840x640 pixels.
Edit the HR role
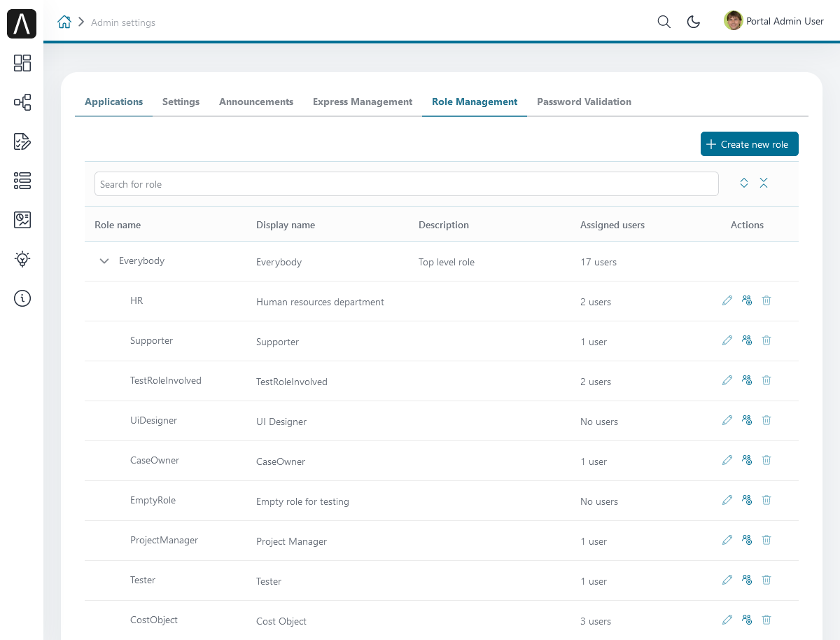pyautogui.click(x=727, y=300)
